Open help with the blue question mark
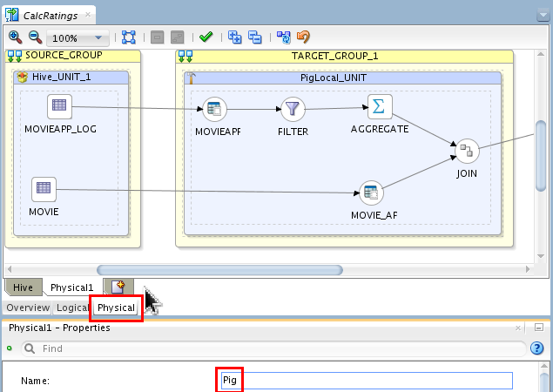 point(537,348)
